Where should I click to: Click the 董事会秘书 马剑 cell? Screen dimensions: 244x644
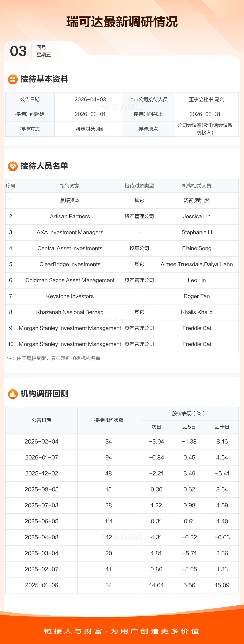pos(207,100)
